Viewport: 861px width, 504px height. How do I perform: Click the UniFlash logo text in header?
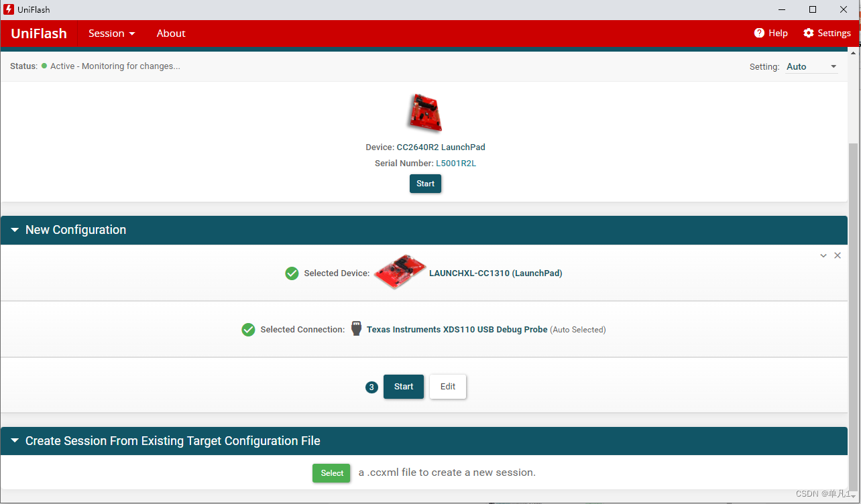pyautogui.click(x=39, y=34)
